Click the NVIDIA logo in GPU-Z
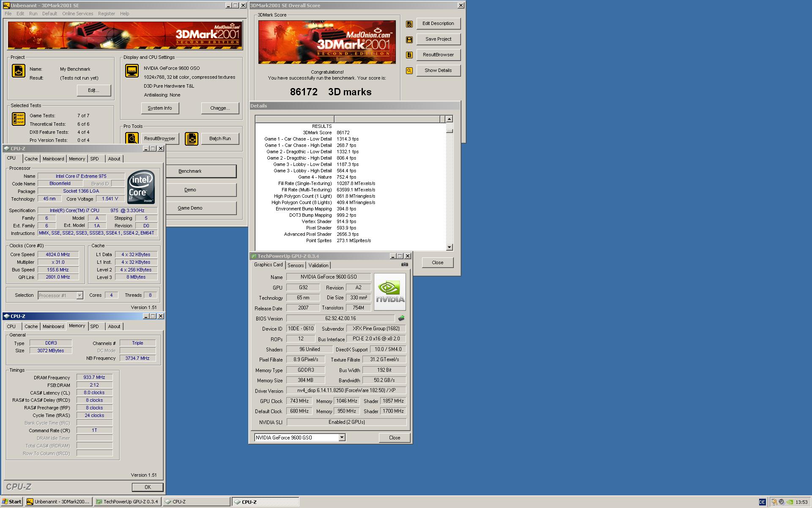Screen dimensions: 812x508 click(390, 292)
